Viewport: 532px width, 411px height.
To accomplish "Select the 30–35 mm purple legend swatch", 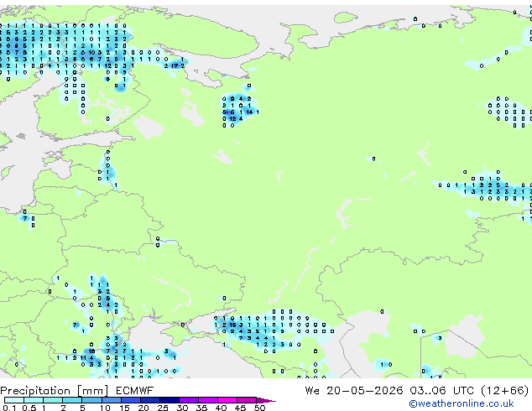I will (x=188, y=400).
